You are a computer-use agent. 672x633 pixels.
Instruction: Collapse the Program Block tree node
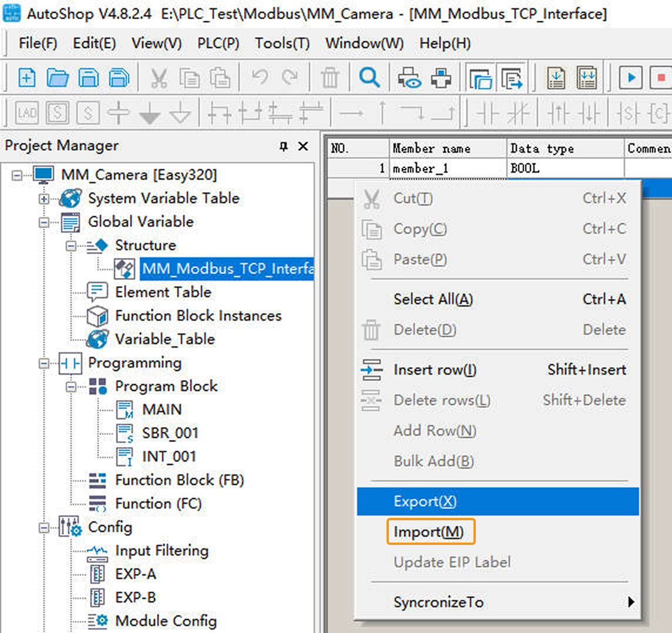coord(71,386)
